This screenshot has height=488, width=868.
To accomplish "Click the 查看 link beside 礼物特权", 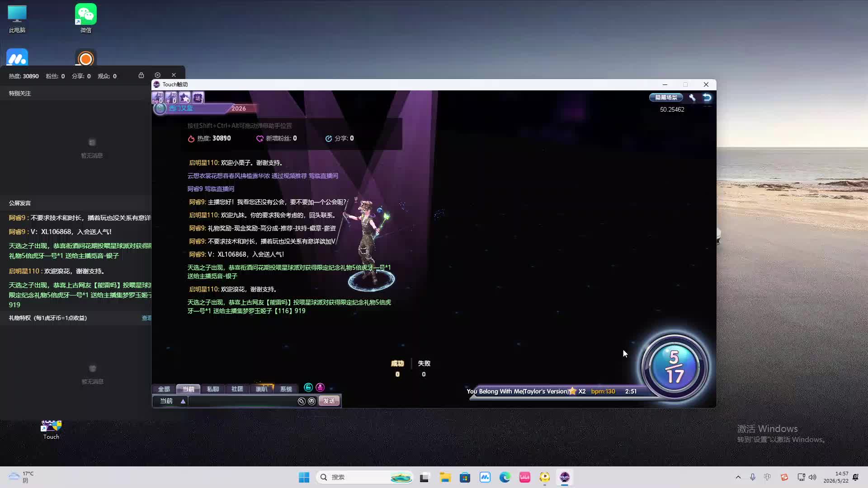I will [146, 318].
